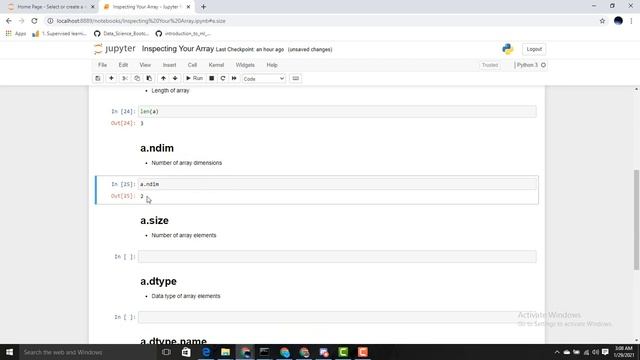640x360 pixels.
Task: Open the Kernel menu
Action: 216,65
